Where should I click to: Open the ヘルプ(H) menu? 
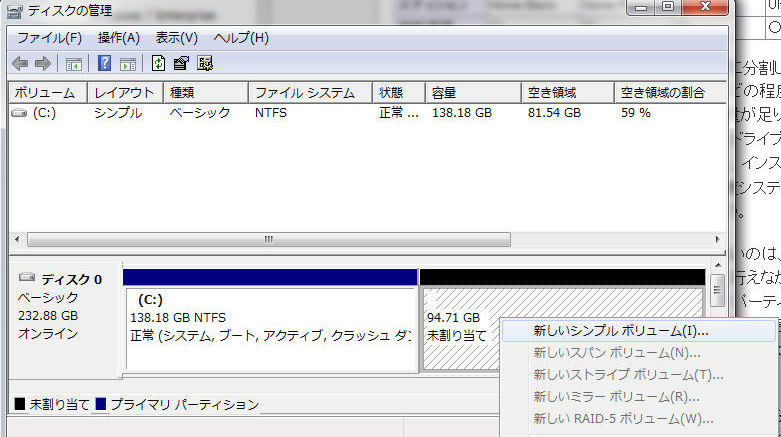(241, 38)
